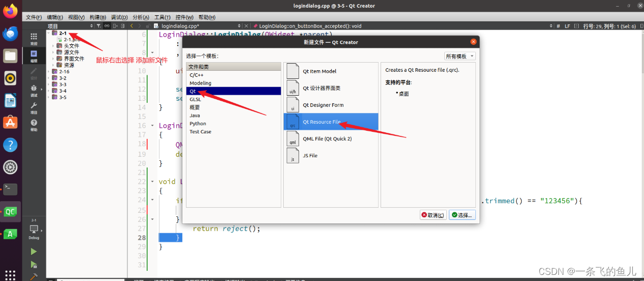Select the Test Case category
644x281 pixels.
234,131
